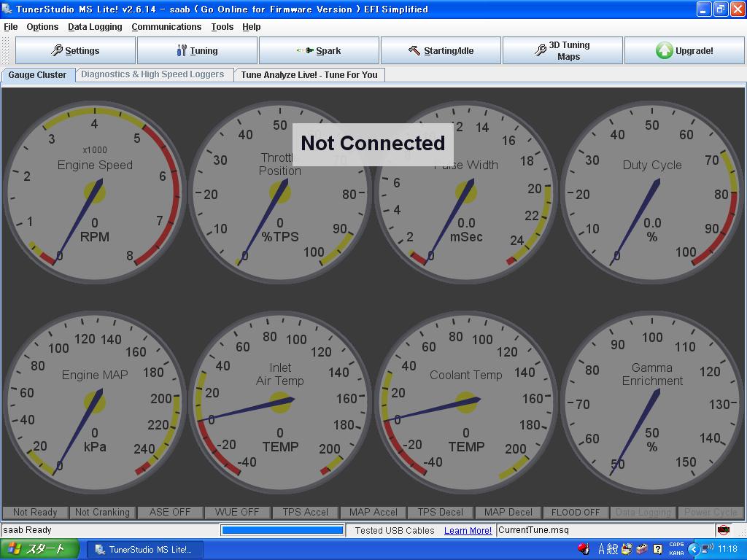Follow the Learn More! link
Image resolution: width=747 pixels, height=560 pixels.
pos(468,531)
